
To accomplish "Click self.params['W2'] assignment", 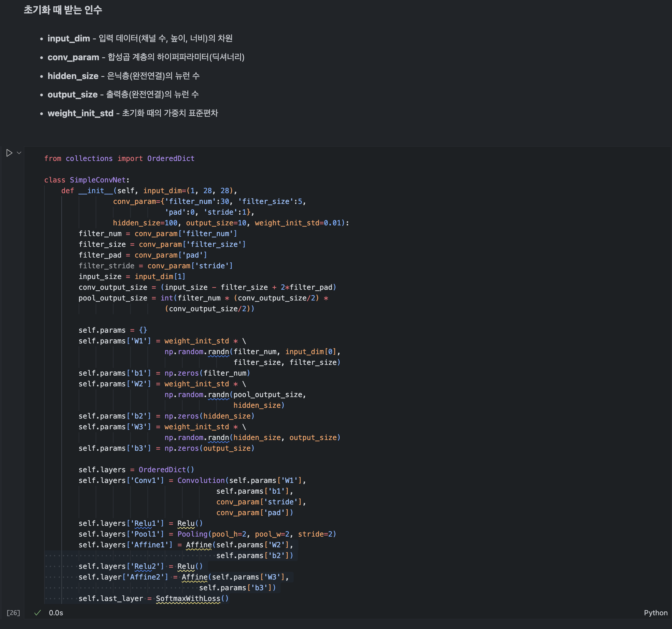I will pos(162,384).
